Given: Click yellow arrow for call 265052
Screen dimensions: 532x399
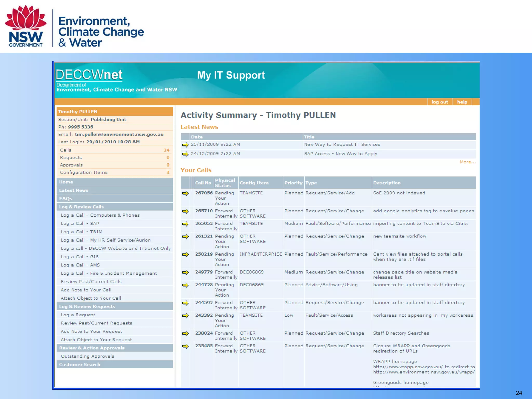Looking at the screenshot, I should point(185,224).
